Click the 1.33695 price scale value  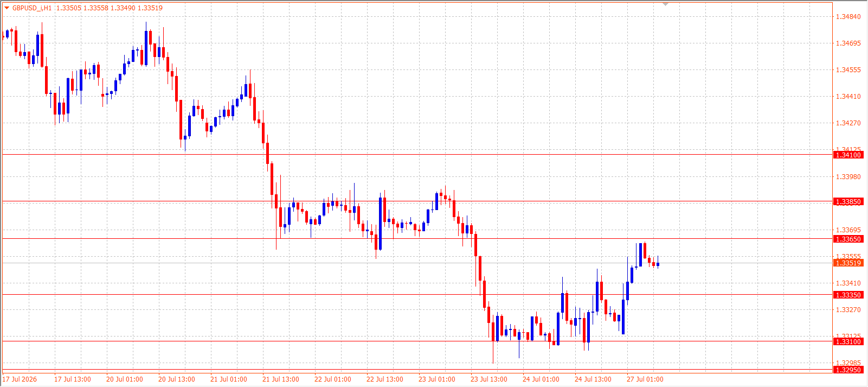[x=848, y=230]
